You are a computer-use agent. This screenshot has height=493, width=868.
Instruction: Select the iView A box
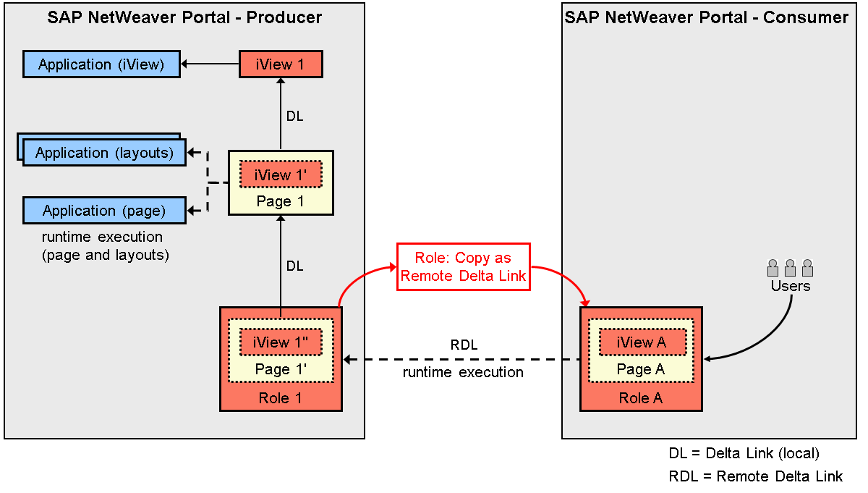tap(641, 342)
